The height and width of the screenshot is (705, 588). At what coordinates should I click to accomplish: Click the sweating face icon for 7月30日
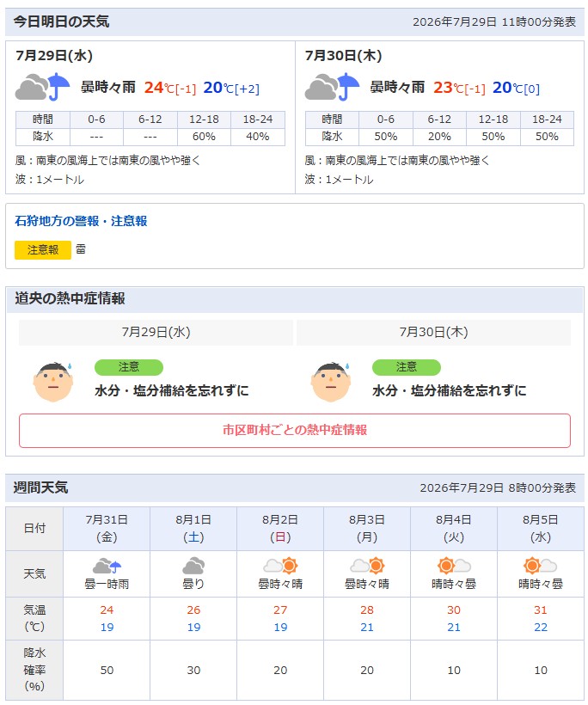point(331,381)
